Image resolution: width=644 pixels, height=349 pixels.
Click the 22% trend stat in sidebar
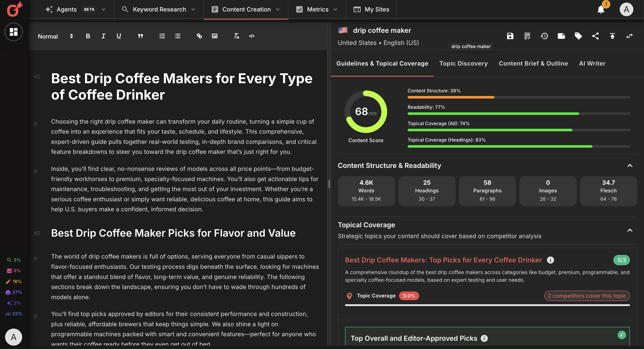pyautogui.click(x=13, y=313)
